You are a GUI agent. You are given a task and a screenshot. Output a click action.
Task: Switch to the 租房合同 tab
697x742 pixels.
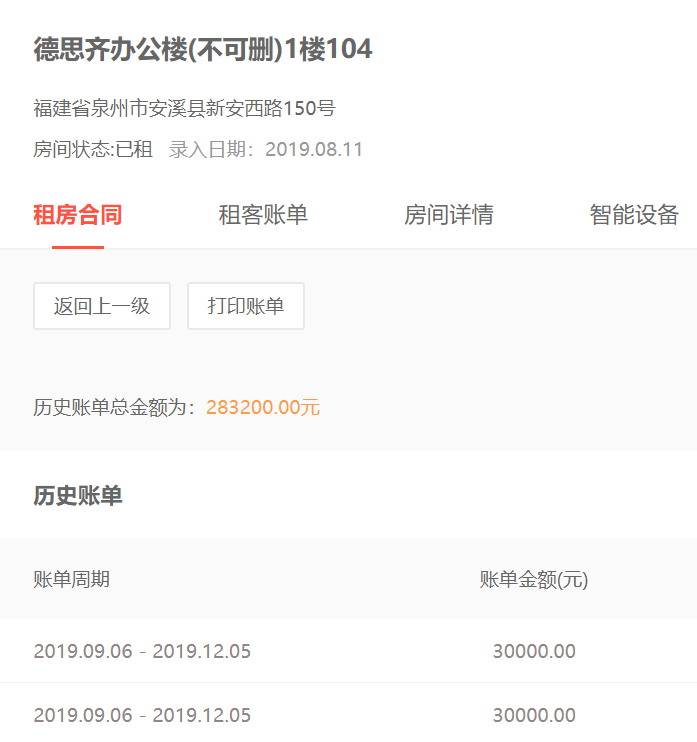[78, 215]
